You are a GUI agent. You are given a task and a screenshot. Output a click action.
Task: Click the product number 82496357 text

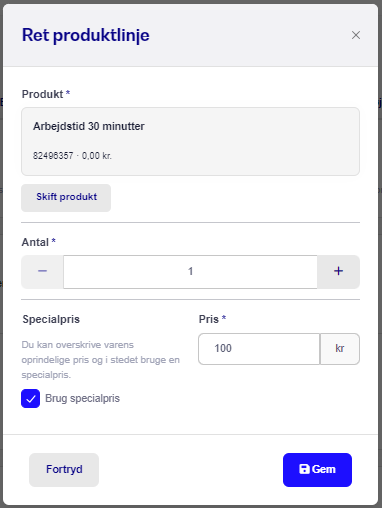[x=53, y=156]
